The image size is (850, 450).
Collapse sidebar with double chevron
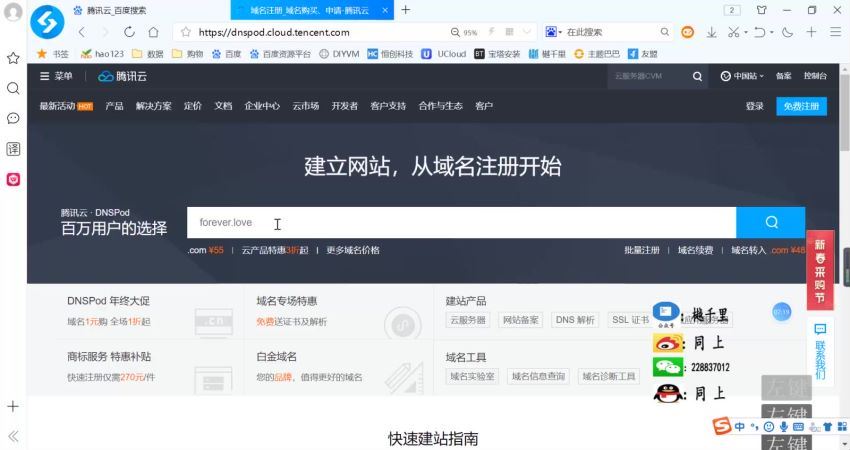[x=13, y=436]
